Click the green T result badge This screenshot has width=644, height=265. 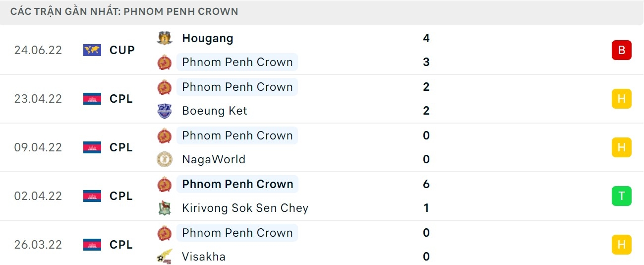[x=621, y=196]
